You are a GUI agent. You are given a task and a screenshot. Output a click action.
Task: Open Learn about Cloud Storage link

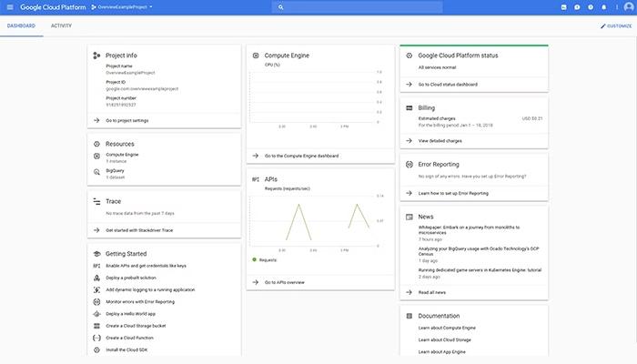coord(444,339)
